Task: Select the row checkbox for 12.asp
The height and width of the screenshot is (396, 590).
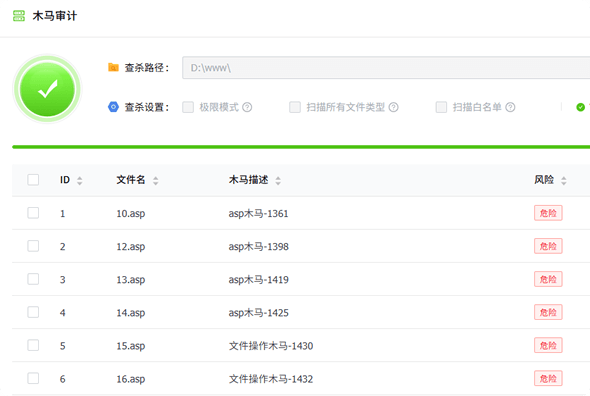Action: pyautogui.click(x=33, y=246)
